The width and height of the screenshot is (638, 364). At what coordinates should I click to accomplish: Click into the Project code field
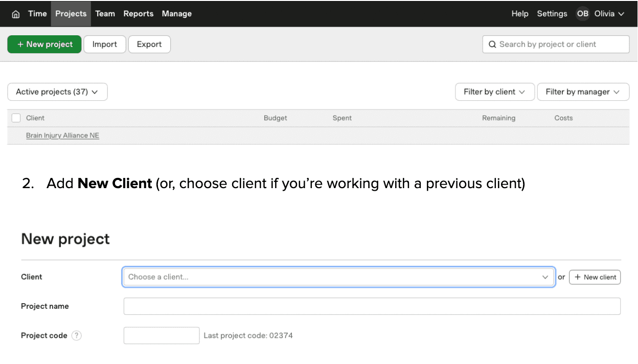click(162, 335)
